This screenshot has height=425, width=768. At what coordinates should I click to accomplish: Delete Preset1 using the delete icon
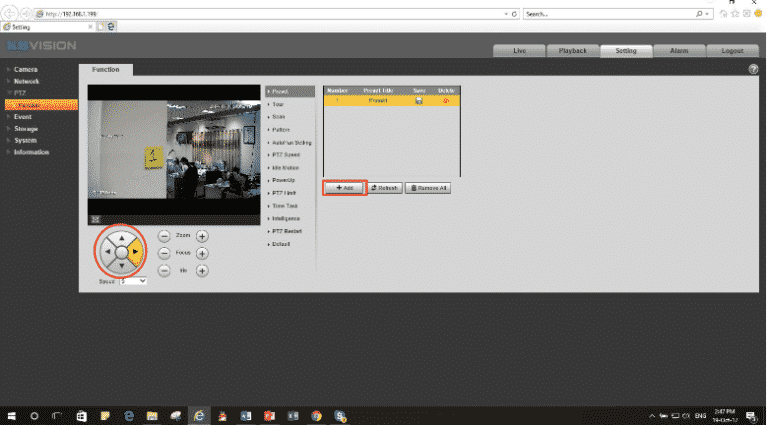click(446, 101)
